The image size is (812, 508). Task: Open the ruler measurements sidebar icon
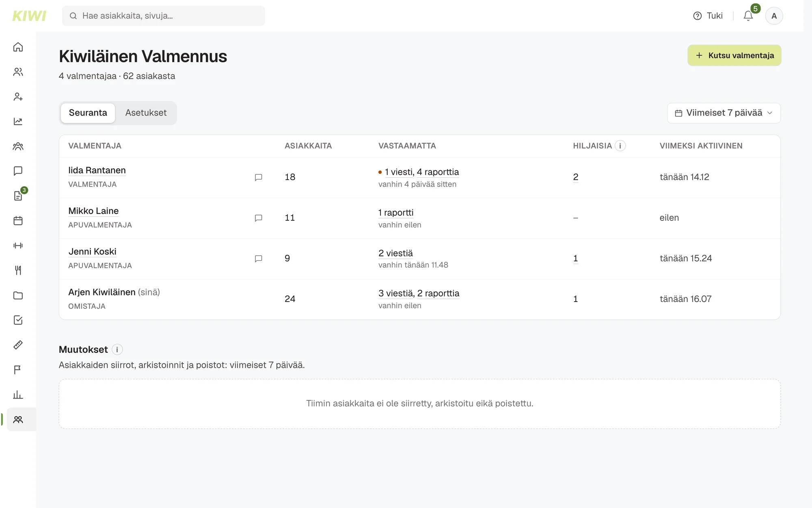(x=18, y=345)
